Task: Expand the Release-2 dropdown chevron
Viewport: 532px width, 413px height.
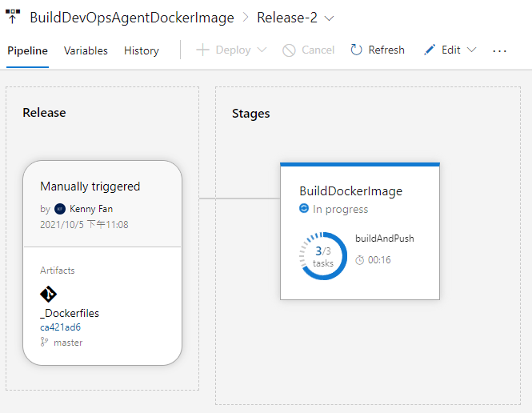Action: (329, 18)
